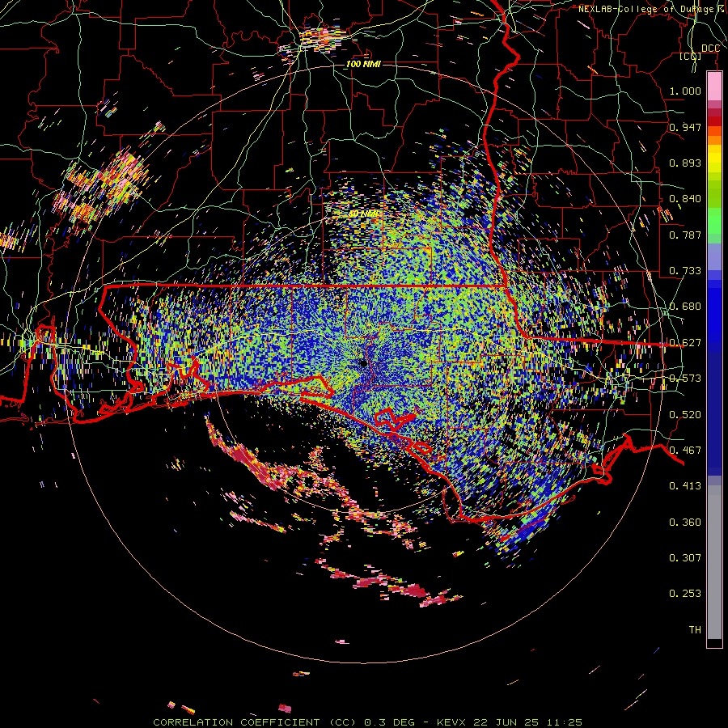Click the TH threshold label
Viewport: 728px width, 728px height.
pyautogui.click(x=695, y=629)
